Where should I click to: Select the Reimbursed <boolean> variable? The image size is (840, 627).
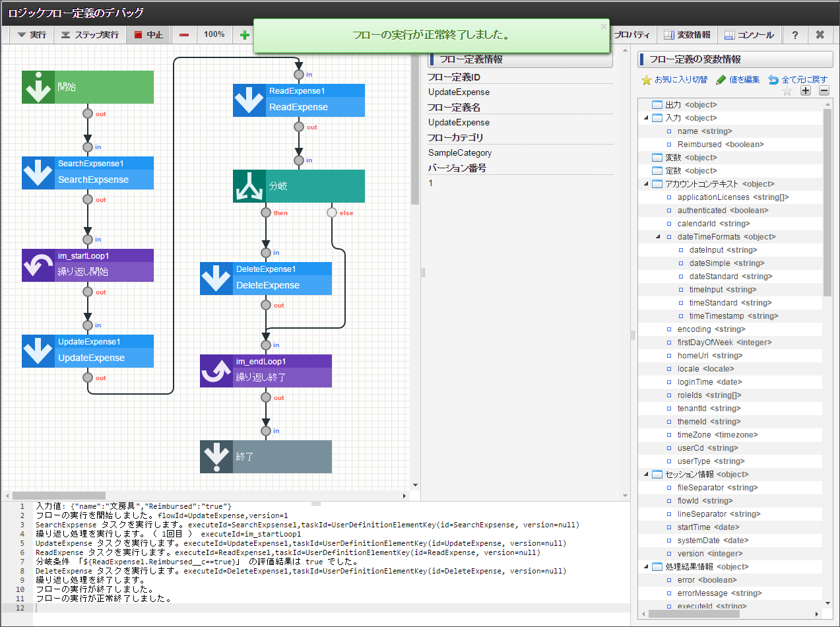click(730, 145)
